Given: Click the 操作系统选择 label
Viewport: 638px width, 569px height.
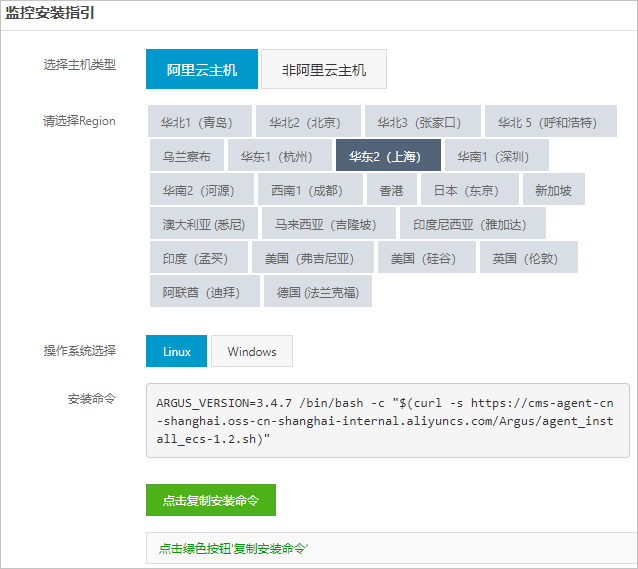Looking at the screenshot, I should pyautogui.click(x=80, y=350).
